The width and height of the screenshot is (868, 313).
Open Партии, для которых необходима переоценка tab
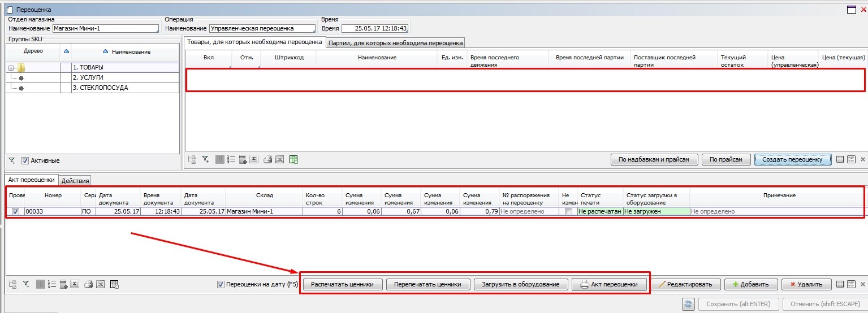[396, 42]
